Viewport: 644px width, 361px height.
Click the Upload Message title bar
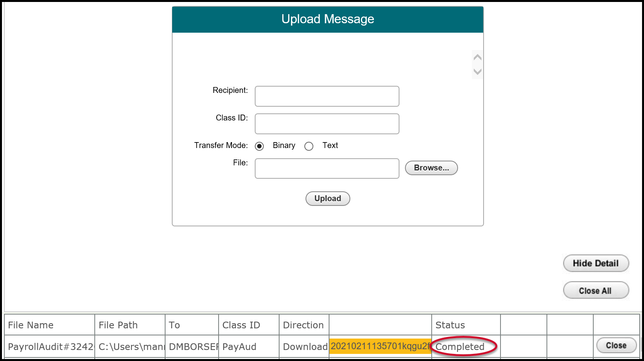(x=328, y=19)
